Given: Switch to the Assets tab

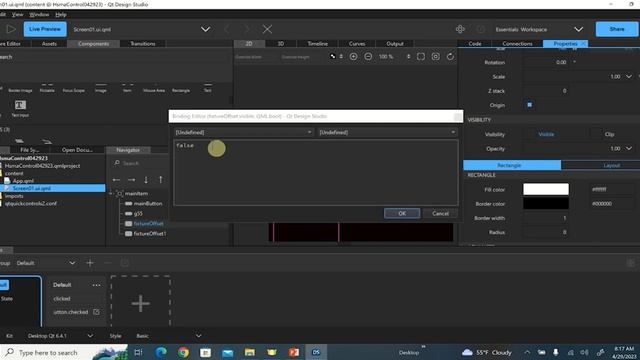Looking at the screenshot, I should pos(49,44).
